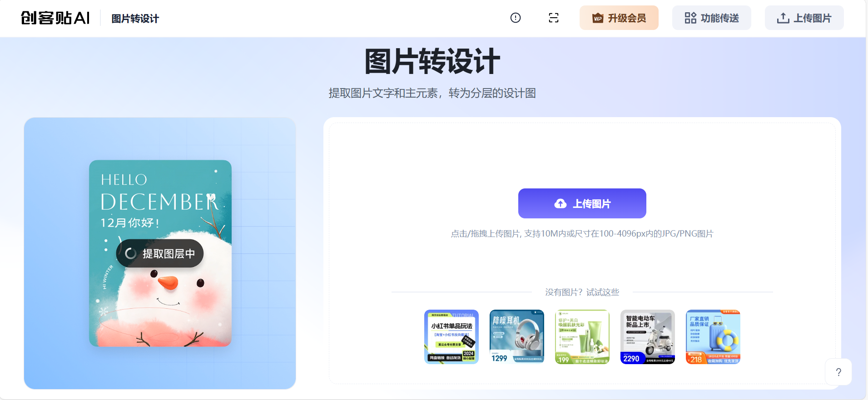Click the 创客贴AI logo

point(55,18)
